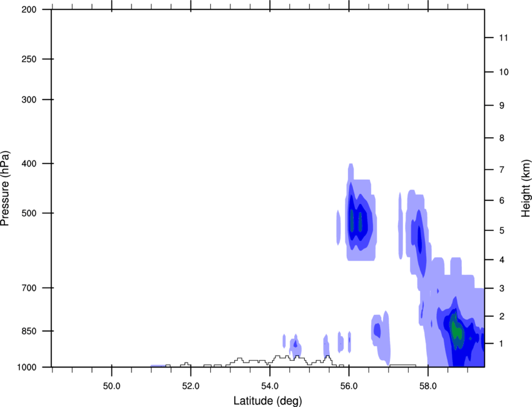Click the 6 km height label
This screenshot has height=407, width=532.
pyautogui.click(x=502, y=200)
